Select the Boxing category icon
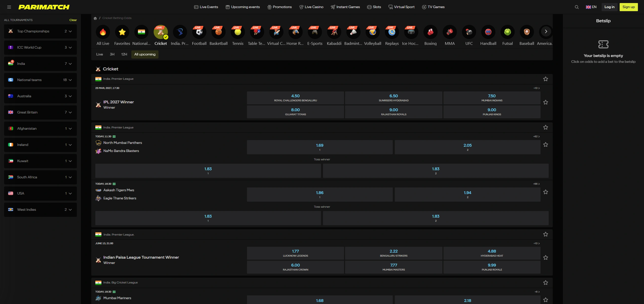 tap(431, 32)
